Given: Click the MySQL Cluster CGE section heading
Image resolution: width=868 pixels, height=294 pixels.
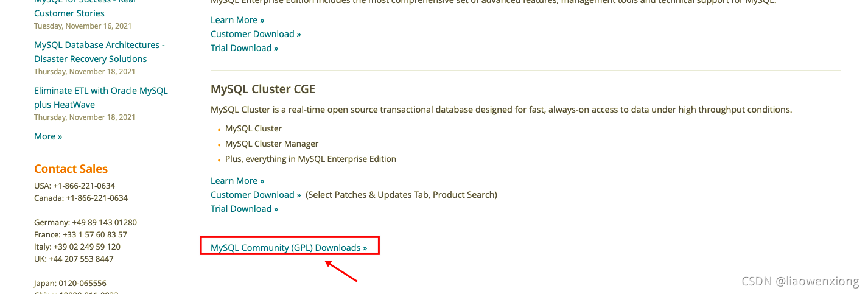Looking at the screenshot, I should tap(262, 89).
